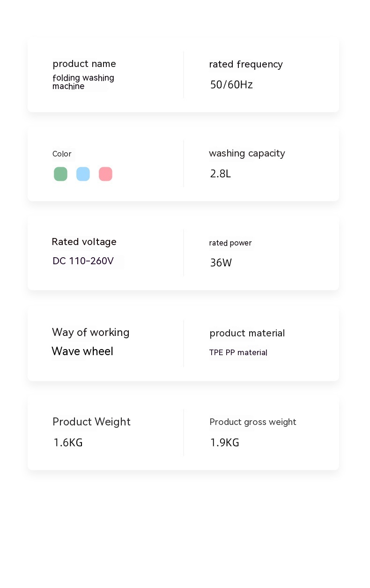Pick the light blue color swatch
Screen dimensions: 370x588
point(83,174)
